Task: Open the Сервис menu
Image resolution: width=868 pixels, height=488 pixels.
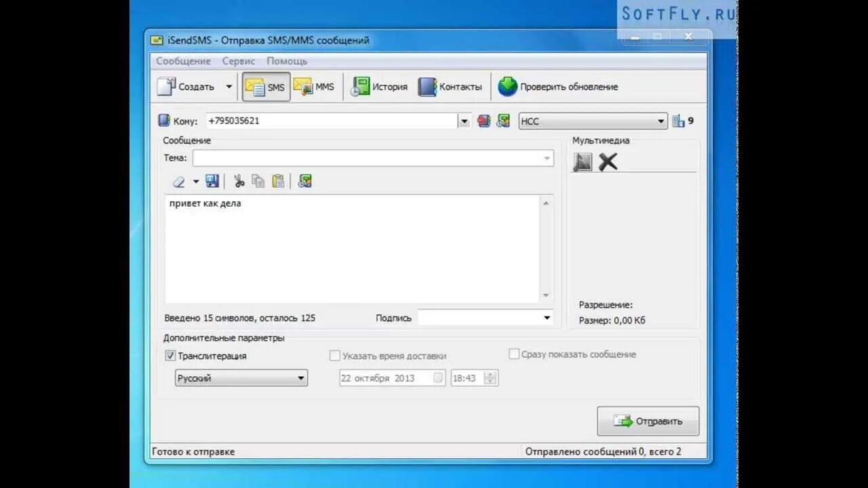Action: click(239, 61)
